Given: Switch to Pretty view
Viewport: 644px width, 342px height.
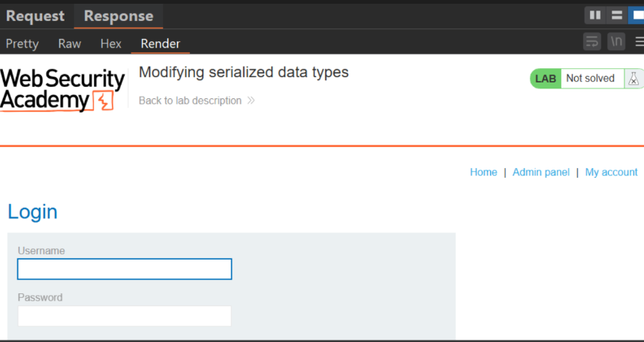Looking at the screenshot, I should pos(23,43).
